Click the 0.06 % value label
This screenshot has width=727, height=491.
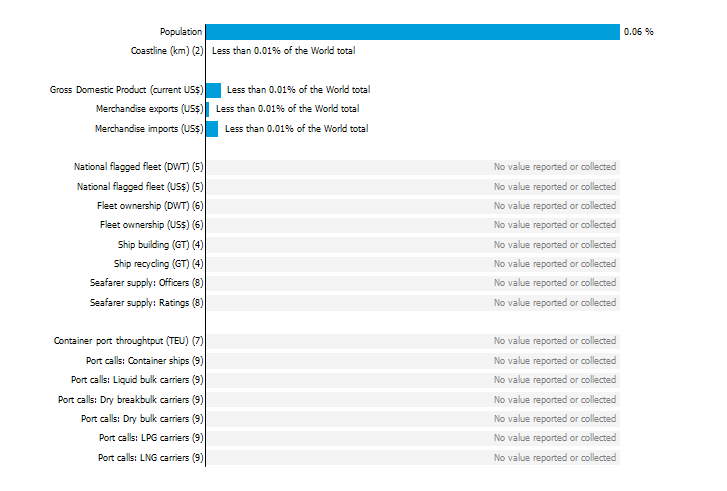click(638, 32)
